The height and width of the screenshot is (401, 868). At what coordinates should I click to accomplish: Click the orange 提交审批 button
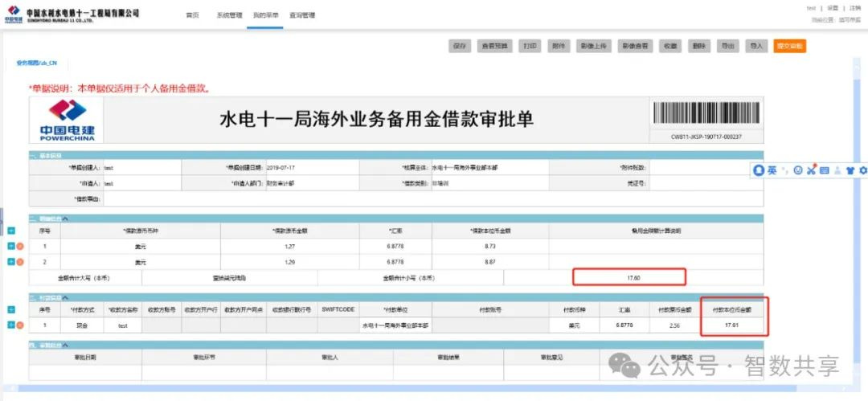[790, 46]
